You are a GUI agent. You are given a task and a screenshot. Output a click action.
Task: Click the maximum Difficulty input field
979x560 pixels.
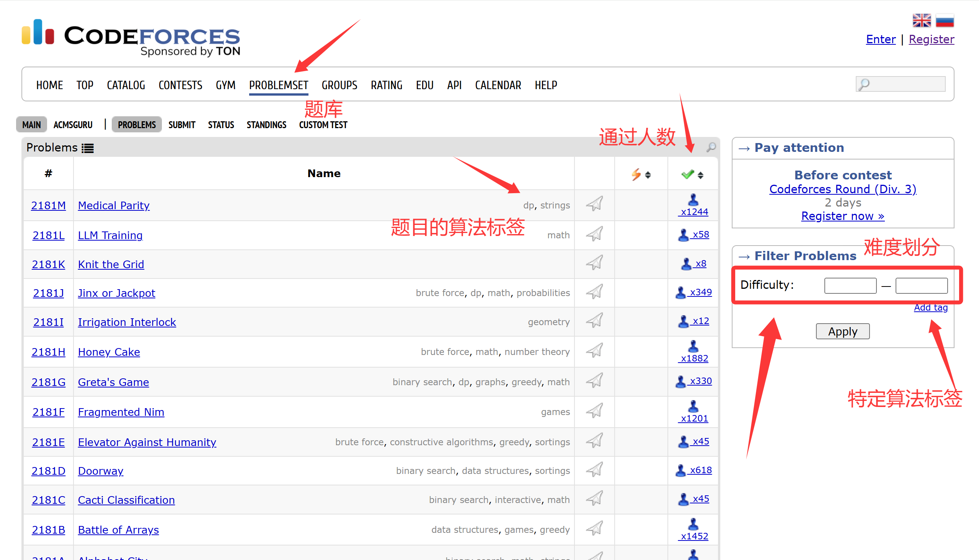(x=921, y=285)
